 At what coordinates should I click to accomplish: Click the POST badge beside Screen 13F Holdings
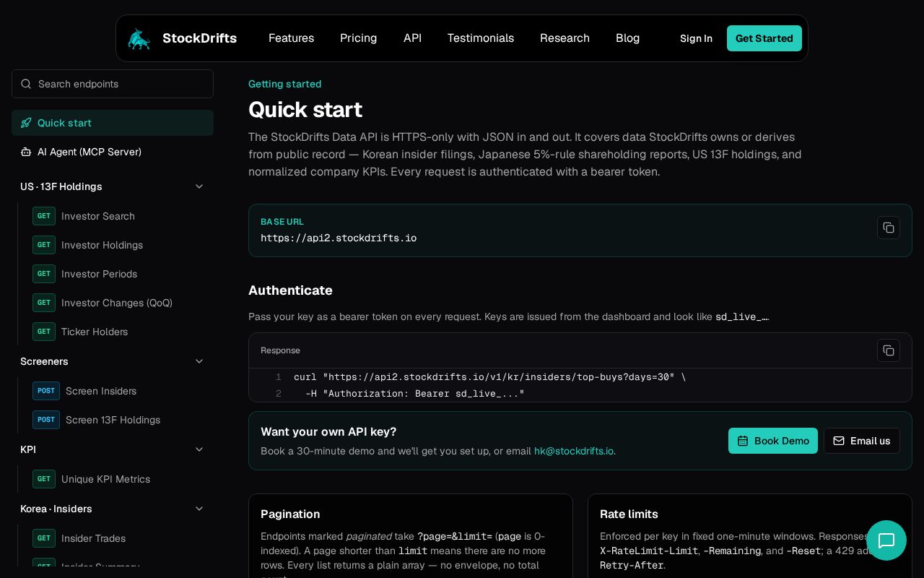pyautogui.click(x=46, y=420)
